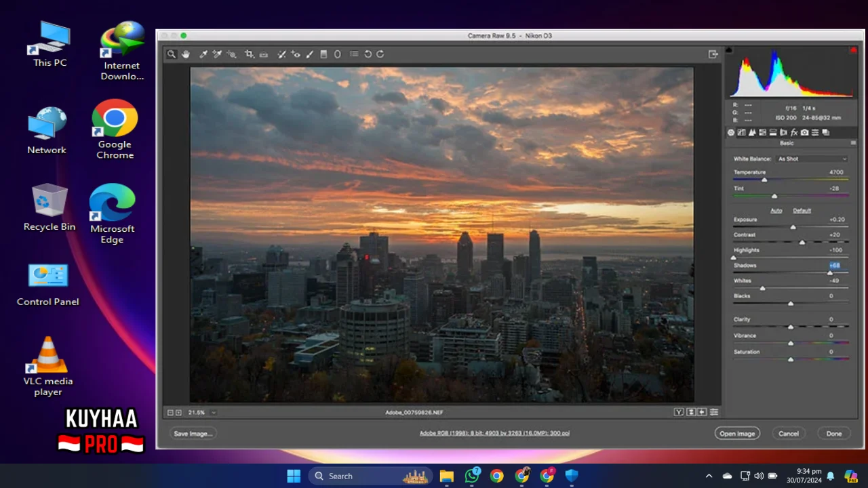Rotate image counterclockwise
Viewport: 868px width, 488px height.
pyautogui.click(x=368, y=54)
